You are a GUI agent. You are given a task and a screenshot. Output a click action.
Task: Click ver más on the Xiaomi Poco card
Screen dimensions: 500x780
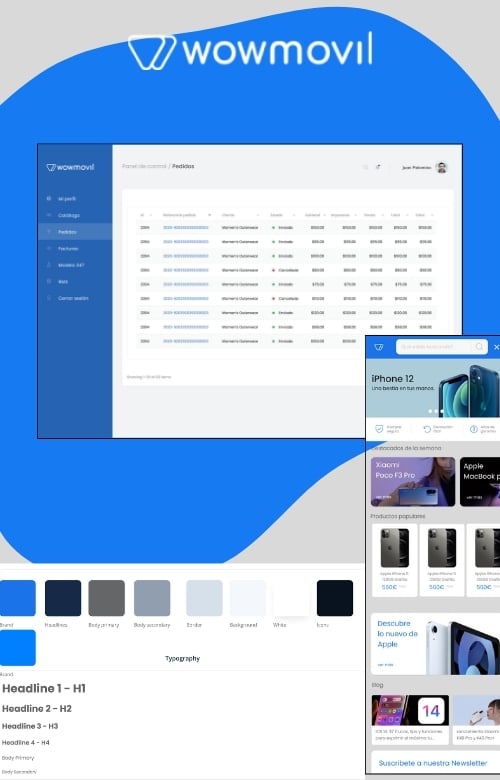tap(383, 497)
